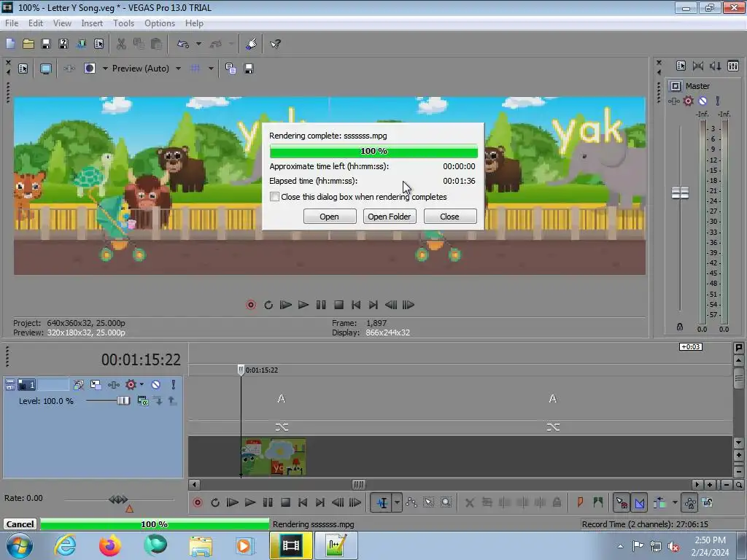Click the Dim Output icon in mixer
747x560 pixels.
click(715, 66)
